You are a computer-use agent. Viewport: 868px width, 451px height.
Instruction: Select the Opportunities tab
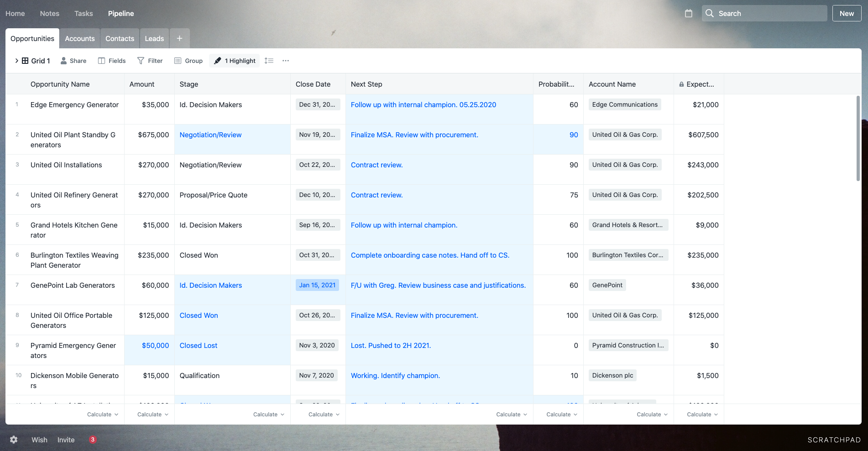pyautogui.click(x=32, y=38)
